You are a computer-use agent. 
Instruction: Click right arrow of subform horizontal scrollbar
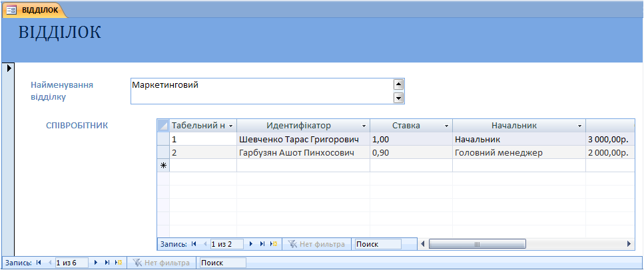click(629, 244)
